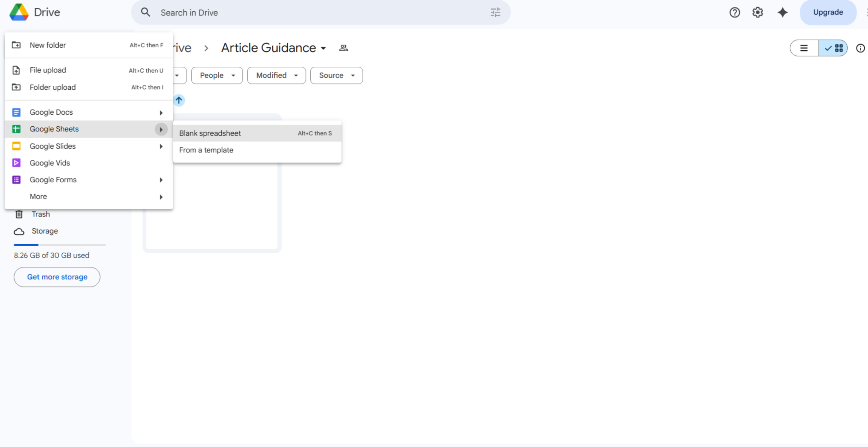Open the Modified filter dropdown
Screen dimensions: 868x447
tap(277, 75)
